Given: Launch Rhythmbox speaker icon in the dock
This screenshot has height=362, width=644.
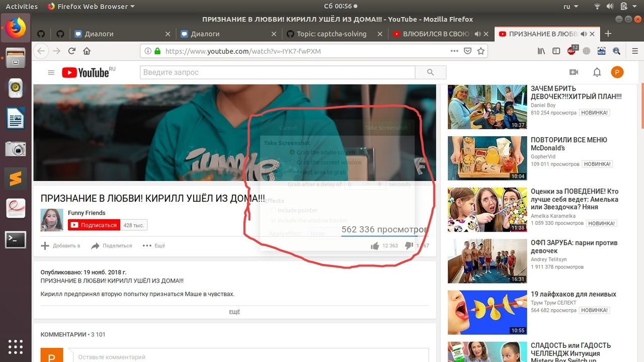Looking at the screenshot, I should coord(16,88).
